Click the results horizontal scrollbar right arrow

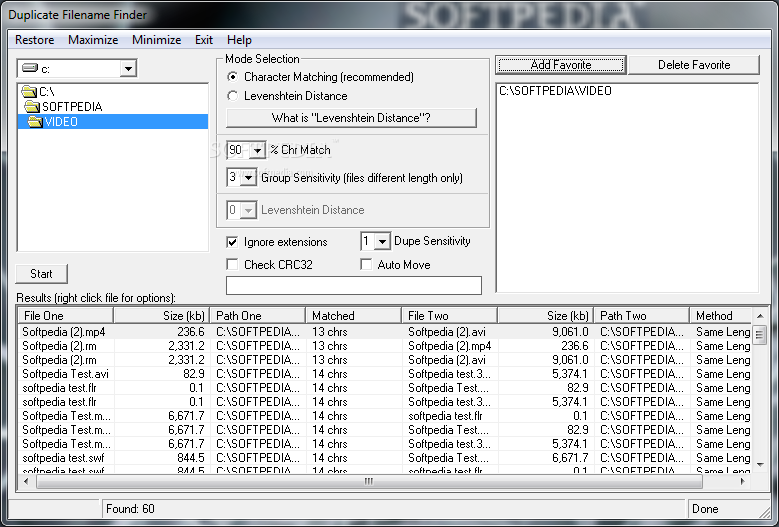coord(743,481)
